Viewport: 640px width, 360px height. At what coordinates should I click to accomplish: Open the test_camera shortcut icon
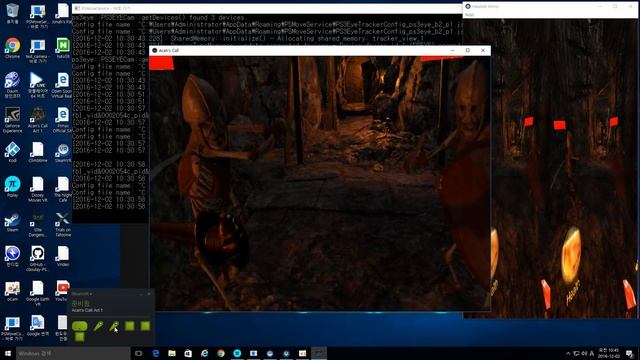tap(38, 51)
